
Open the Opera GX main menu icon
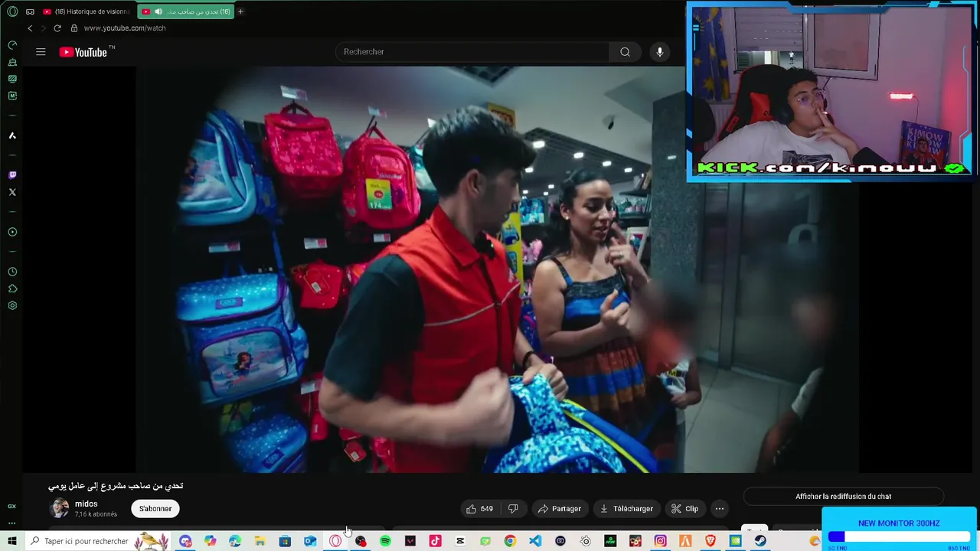tap(12, 11)
